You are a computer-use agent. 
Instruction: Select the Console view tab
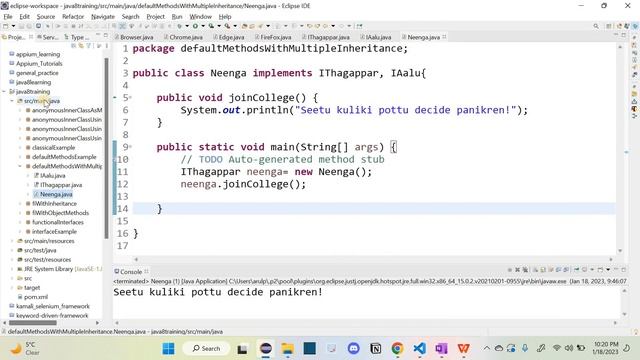coord(131,271)
